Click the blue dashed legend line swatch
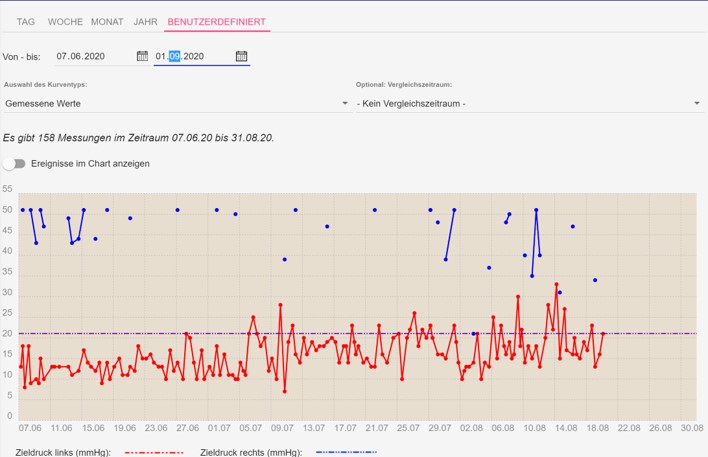Image resolution: width=708 pixels, height=457 pixels. (x=346, y=452)
